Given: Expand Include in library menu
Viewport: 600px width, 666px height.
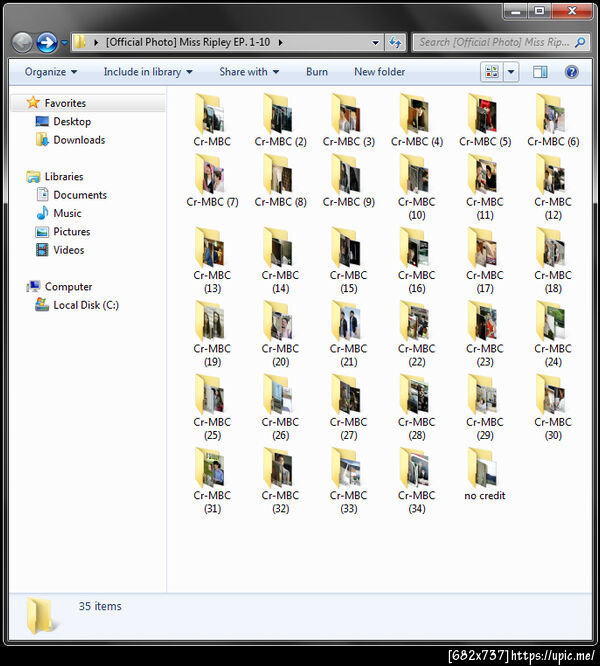Looking at the screenshot, I should click(x=148, y=72).
